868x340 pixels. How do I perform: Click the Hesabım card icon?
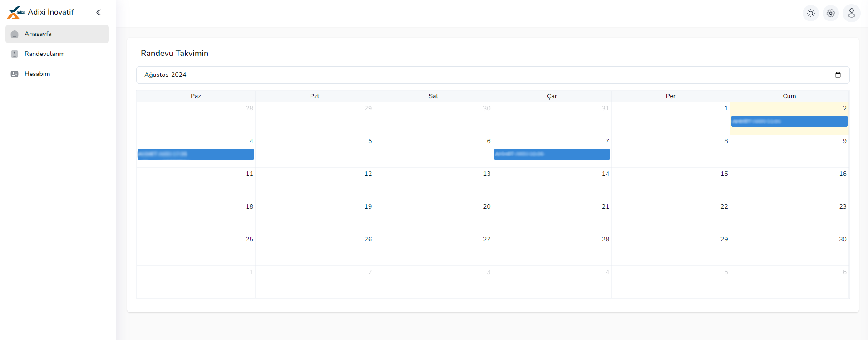pos(15,74)
